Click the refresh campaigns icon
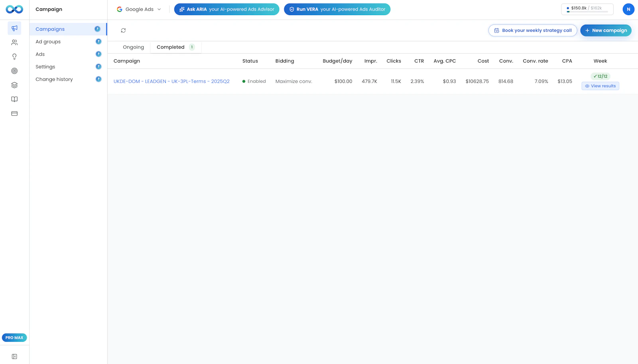 (123, 30)
